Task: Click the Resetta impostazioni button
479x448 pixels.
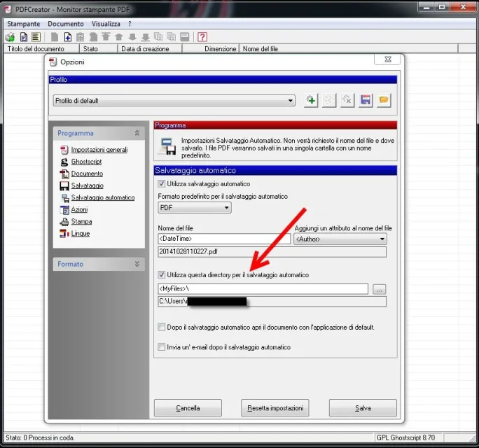Action: point(275,408)
